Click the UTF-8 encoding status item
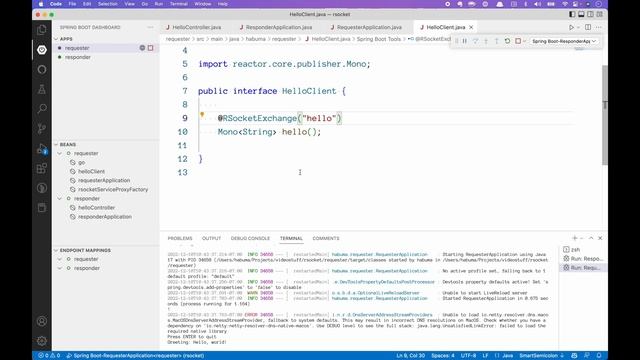640x360 pixels. 468,356
